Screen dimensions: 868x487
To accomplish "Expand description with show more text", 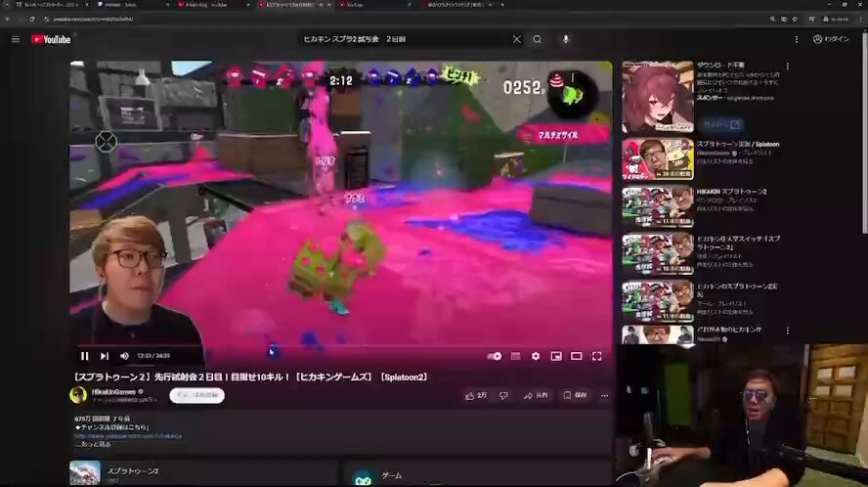I will 93,444.
